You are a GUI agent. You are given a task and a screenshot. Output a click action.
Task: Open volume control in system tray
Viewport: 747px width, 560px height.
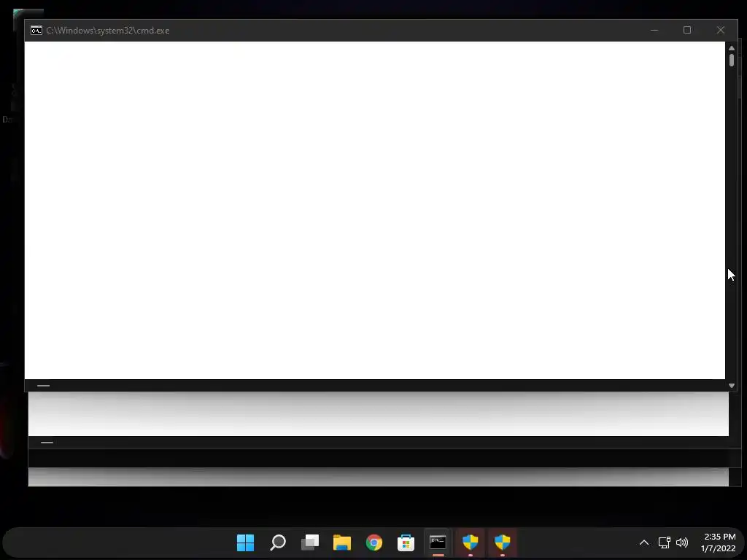click(682, 542)
